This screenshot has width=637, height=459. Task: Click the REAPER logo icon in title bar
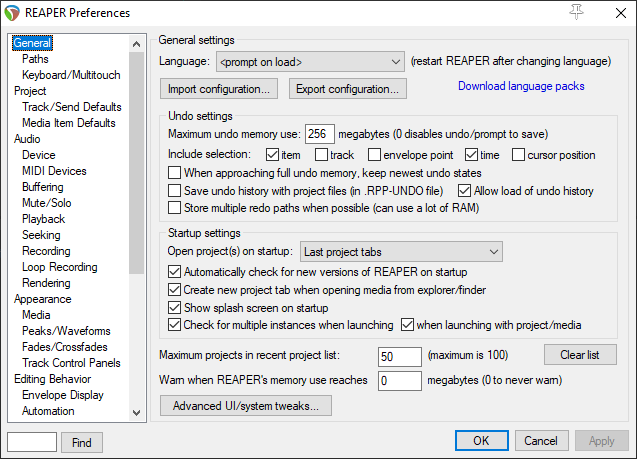click(13, 12)
